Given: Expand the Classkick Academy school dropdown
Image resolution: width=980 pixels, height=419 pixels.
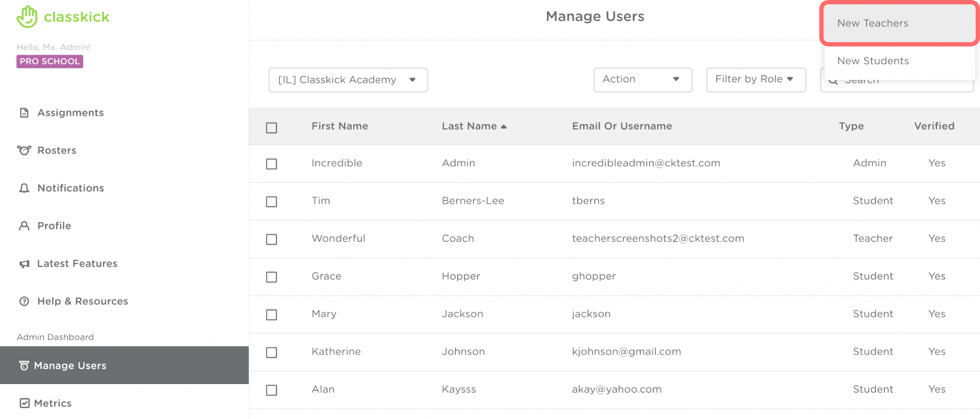Looking at the screenshot, I should (348, 79).
